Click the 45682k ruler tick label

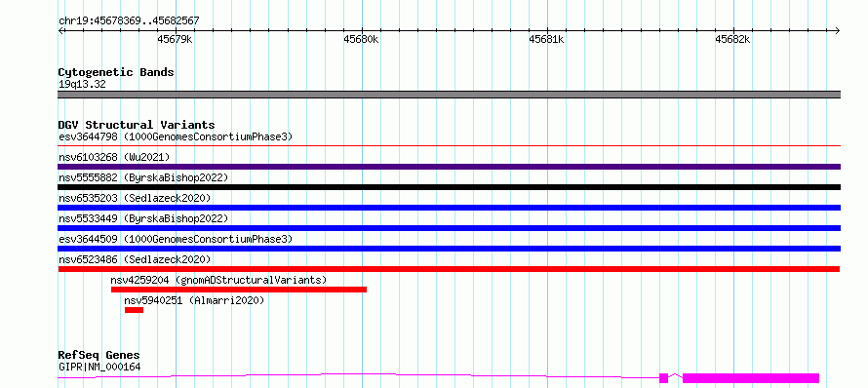tap(732, 39)
